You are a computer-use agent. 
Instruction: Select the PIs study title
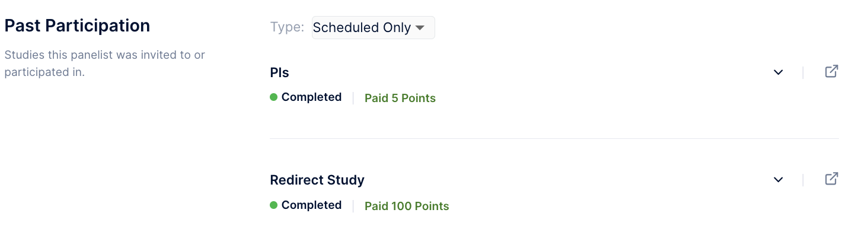(x=279, y=72)
